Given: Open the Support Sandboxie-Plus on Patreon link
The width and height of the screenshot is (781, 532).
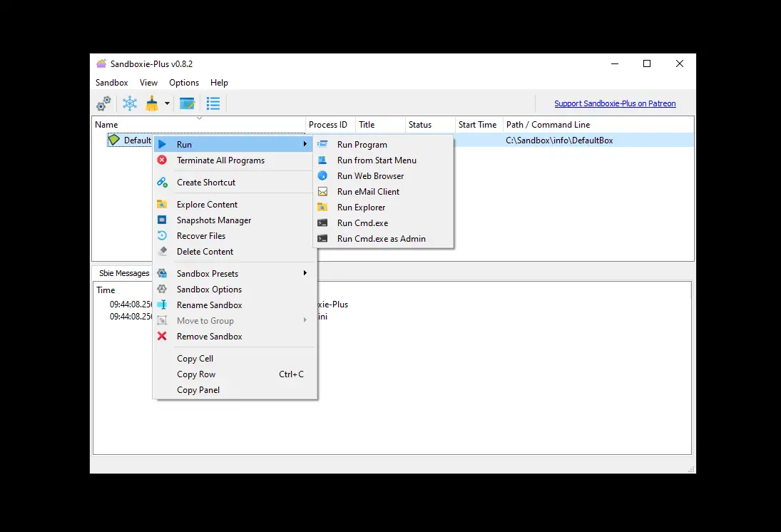Looking at the screenshot, I should [x=615, y=103].
